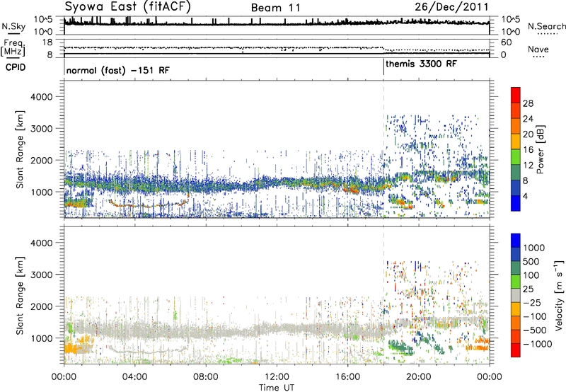
Task: Select the blue top segment of velocity colorbar
Action: click(x=516, y=241)
